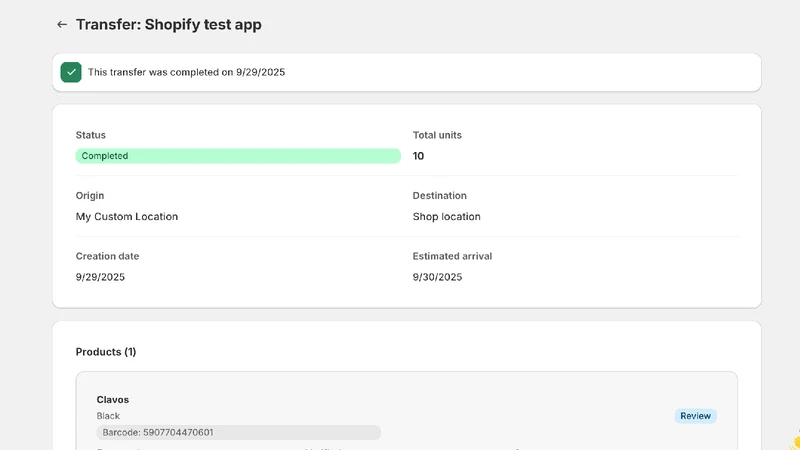Click the Origin field label
Viewport: 800px width, 450px height.
coord(90,196)
